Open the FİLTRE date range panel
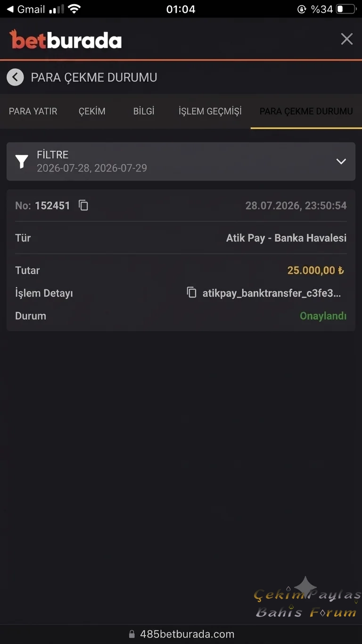 point(181,161)
